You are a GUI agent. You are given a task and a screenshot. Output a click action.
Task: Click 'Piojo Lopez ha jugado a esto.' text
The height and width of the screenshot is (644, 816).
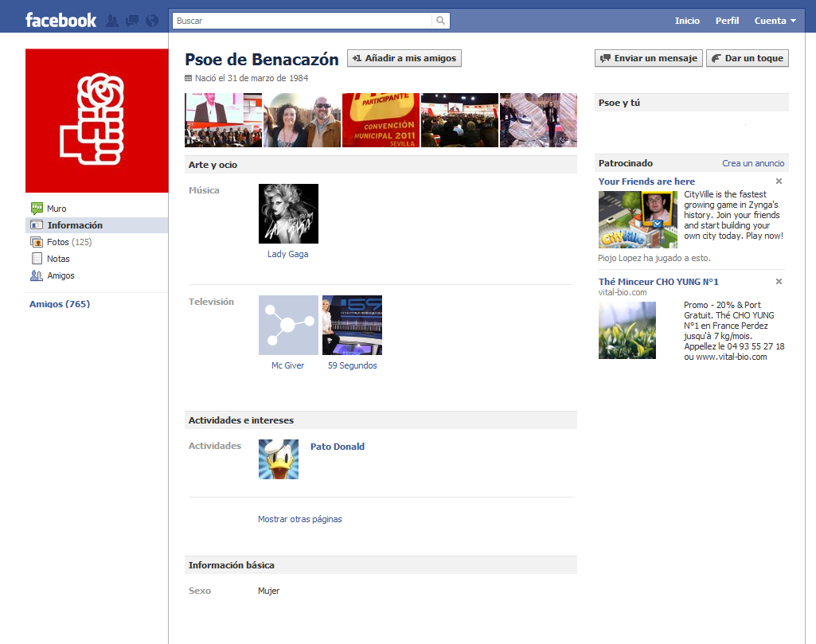click(654, 258)
